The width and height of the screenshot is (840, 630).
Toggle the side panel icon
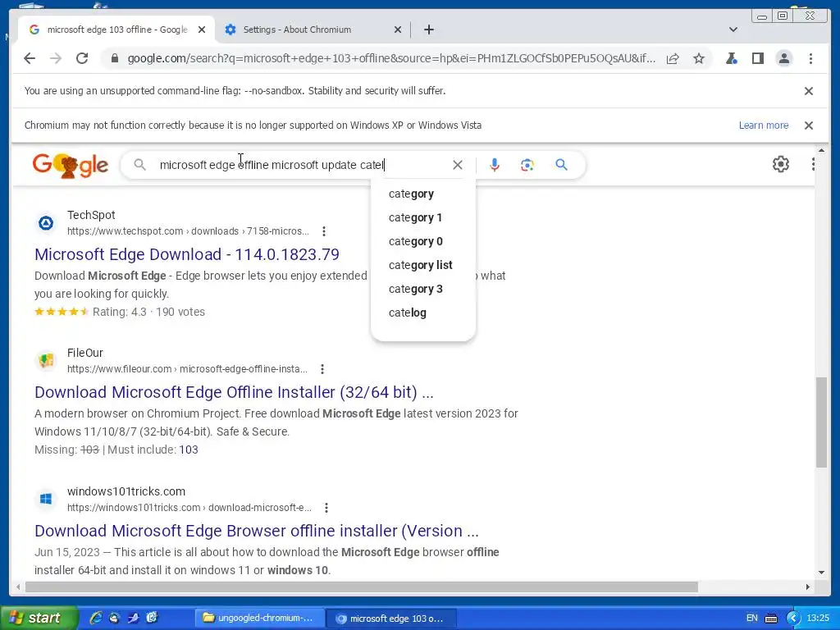click(x=757, y=58)
